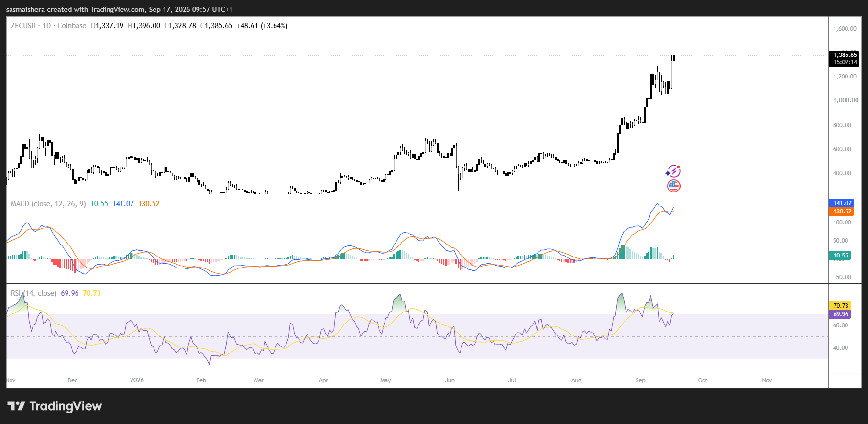The width and height of the screenshot is (868, 424).
Task: Click the 100.00 MACD axis label
Action: [842, 223]
